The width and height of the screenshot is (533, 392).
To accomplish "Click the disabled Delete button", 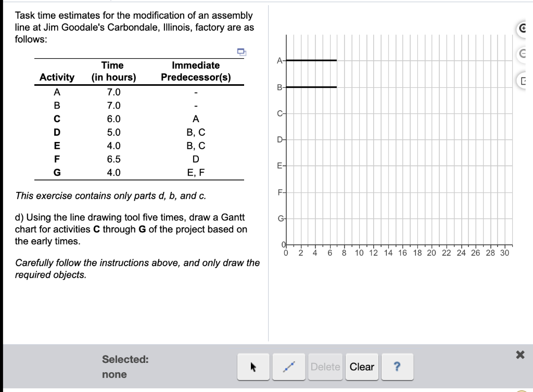I will coord(325,367).
